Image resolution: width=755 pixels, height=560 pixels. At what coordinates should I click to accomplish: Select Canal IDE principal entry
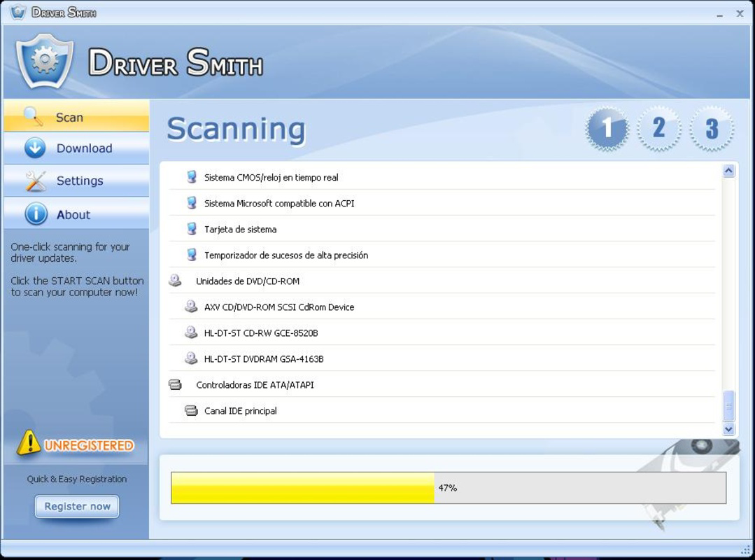(x=442, y=411)
